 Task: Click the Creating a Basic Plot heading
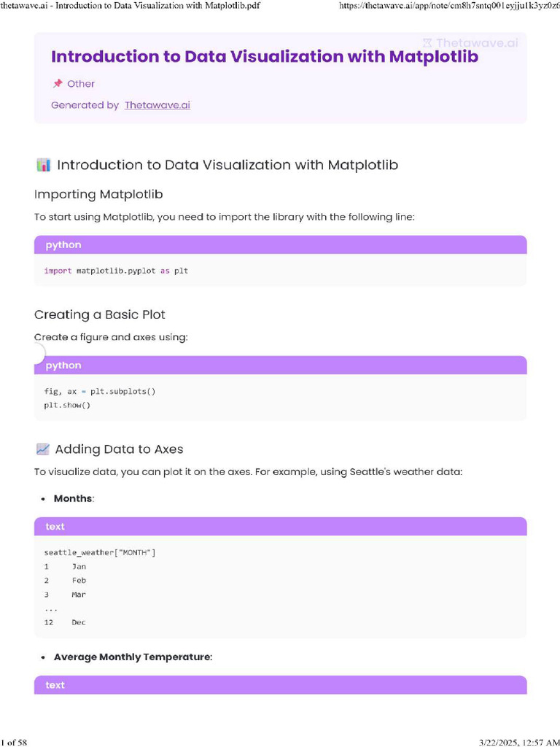point(100,314)
